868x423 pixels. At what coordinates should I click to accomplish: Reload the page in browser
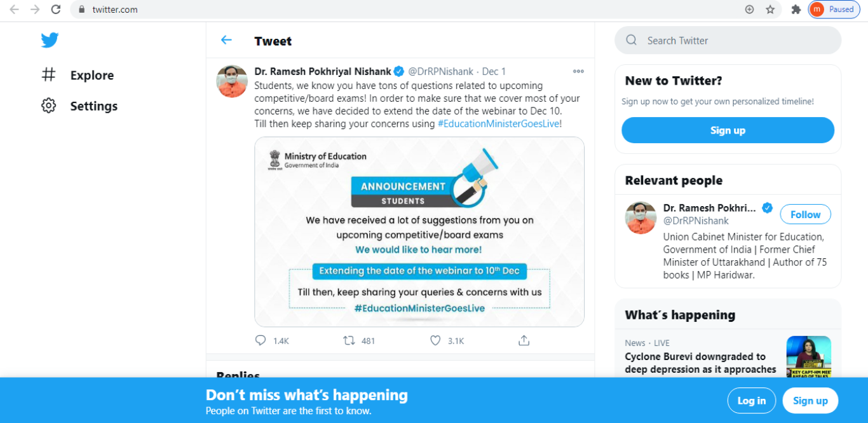click(56, 10)
